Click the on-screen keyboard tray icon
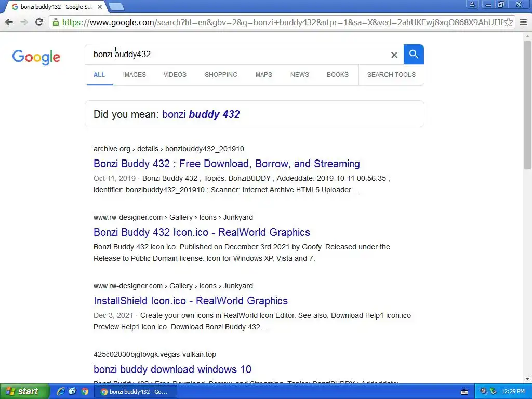 point(464,392)
